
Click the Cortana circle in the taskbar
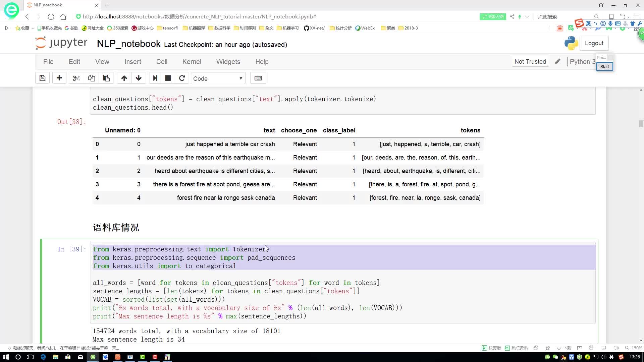click(18, 357)
